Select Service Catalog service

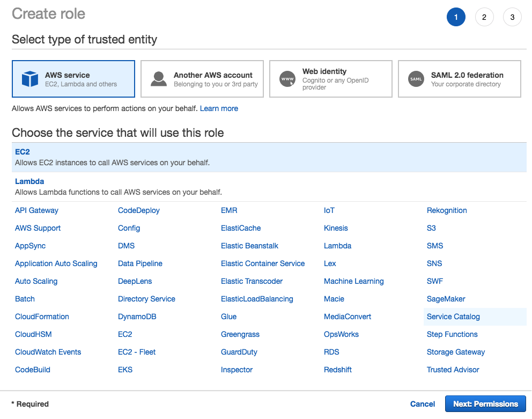click(453, 317)
